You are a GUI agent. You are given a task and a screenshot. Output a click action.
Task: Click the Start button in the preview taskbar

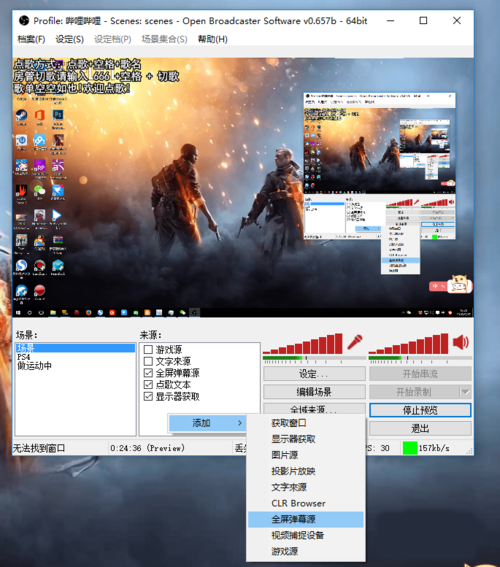(x=18, y=312)
